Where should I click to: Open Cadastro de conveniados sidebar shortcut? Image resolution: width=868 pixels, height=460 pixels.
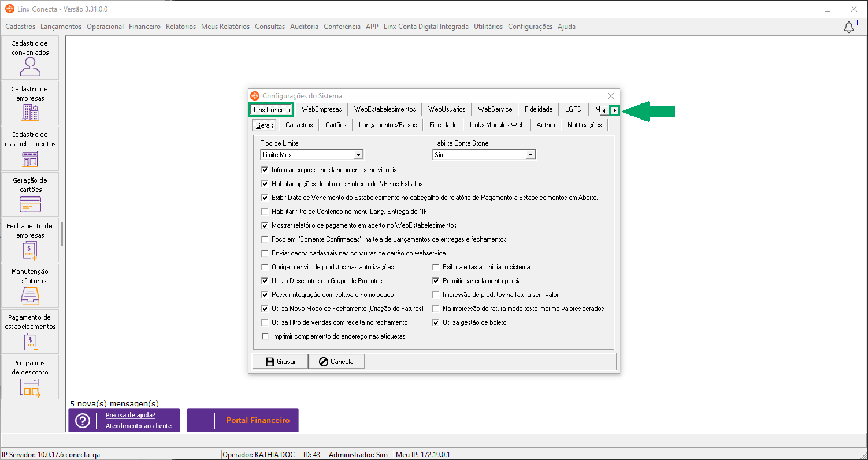(x=30, y=58)
